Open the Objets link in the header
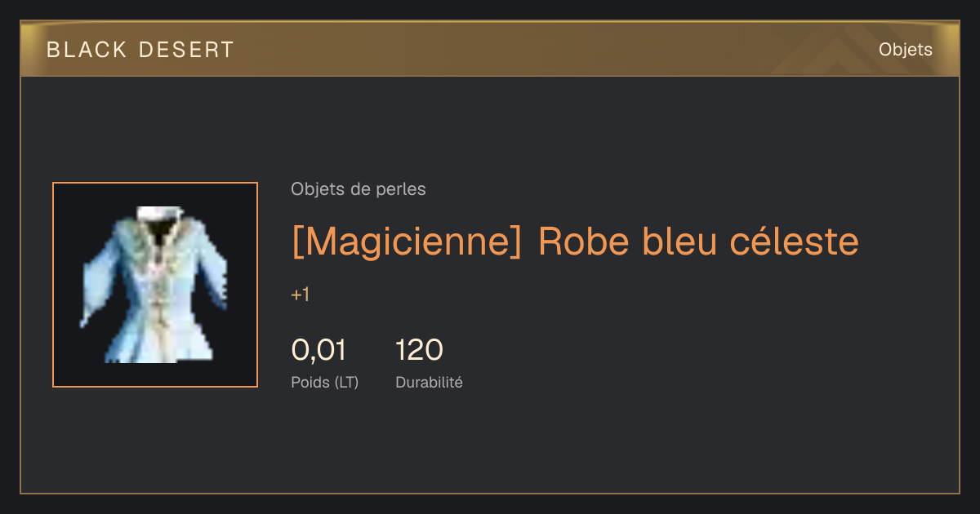The image size is (980, 514). [905, 50]
